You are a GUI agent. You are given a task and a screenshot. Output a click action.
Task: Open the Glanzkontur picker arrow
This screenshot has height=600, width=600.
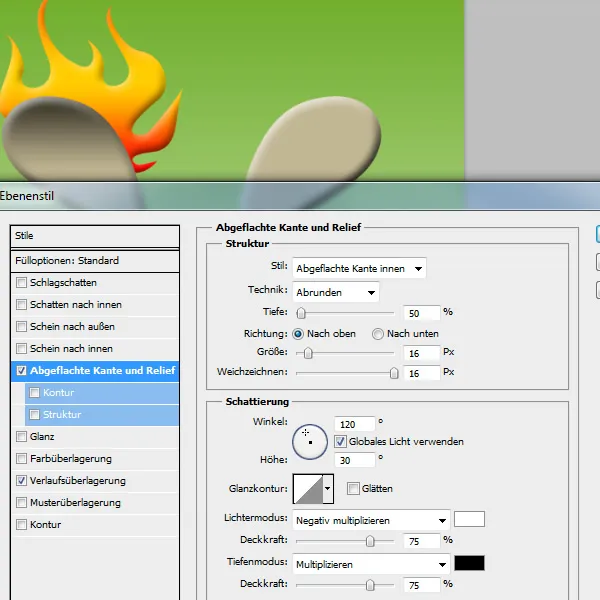click(328, 489)
